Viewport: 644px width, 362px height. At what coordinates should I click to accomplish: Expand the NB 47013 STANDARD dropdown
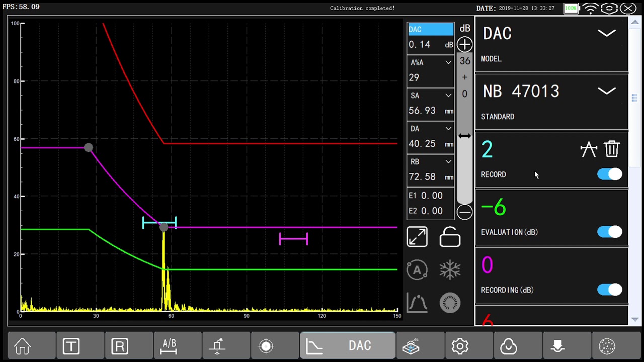click(x=606, y=91)
